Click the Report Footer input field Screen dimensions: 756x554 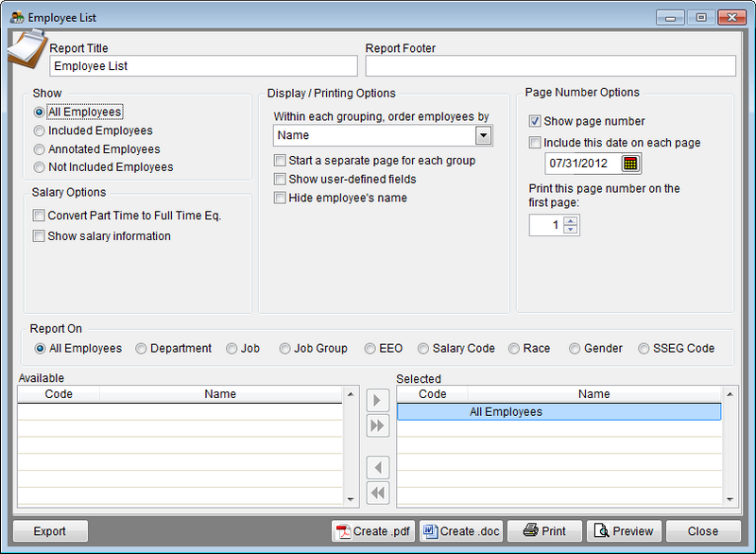[551, 66]
